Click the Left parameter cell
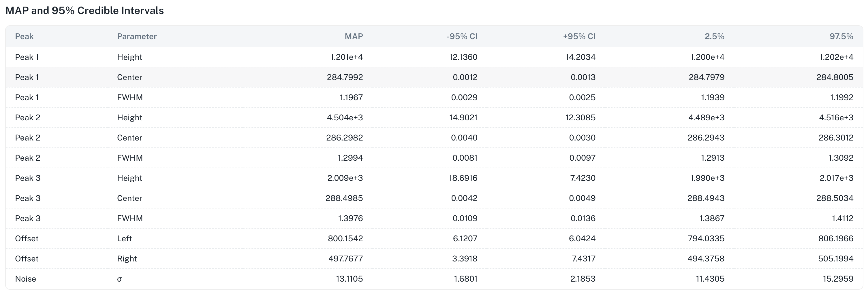This screenshot has height=296, width=868. pos(124,239)
